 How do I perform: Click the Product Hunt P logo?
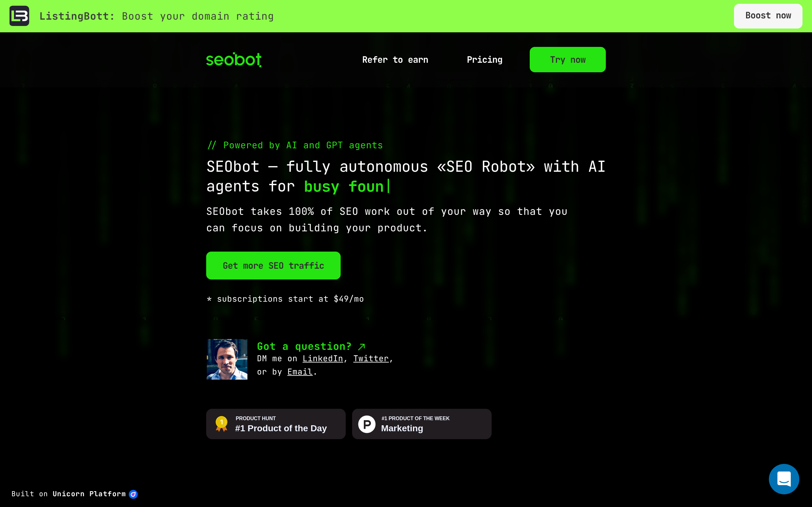[367, 424]
